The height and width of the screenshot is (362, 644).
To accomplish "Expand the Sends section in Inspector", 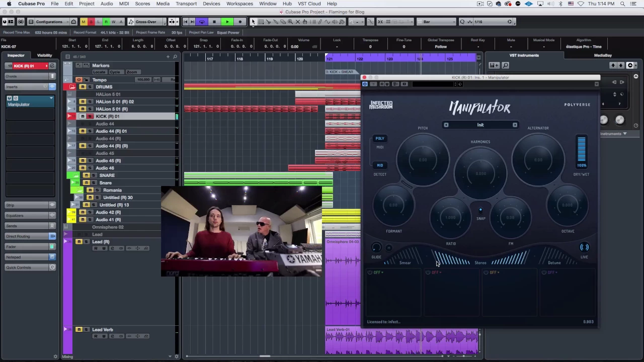I will [x=30, y=226].
